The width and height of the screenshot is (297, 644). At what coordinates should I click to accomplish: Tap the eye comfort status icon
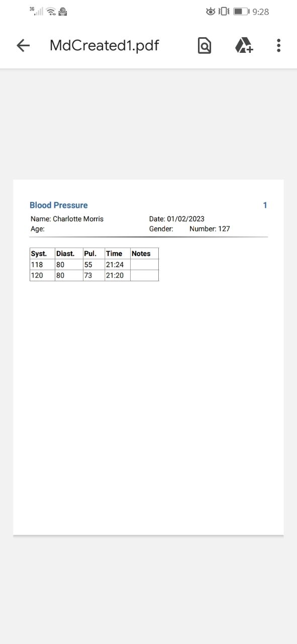pos(211,11)
